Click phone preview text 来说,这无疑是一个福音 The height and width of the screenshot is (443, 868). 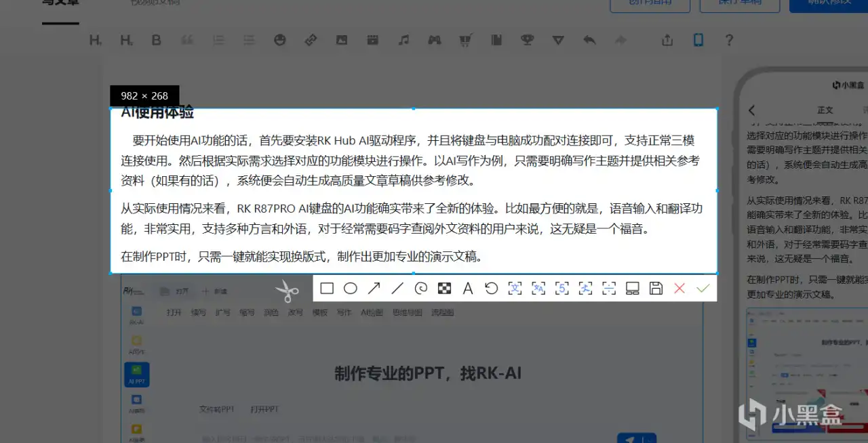click(x=800, y=259)
